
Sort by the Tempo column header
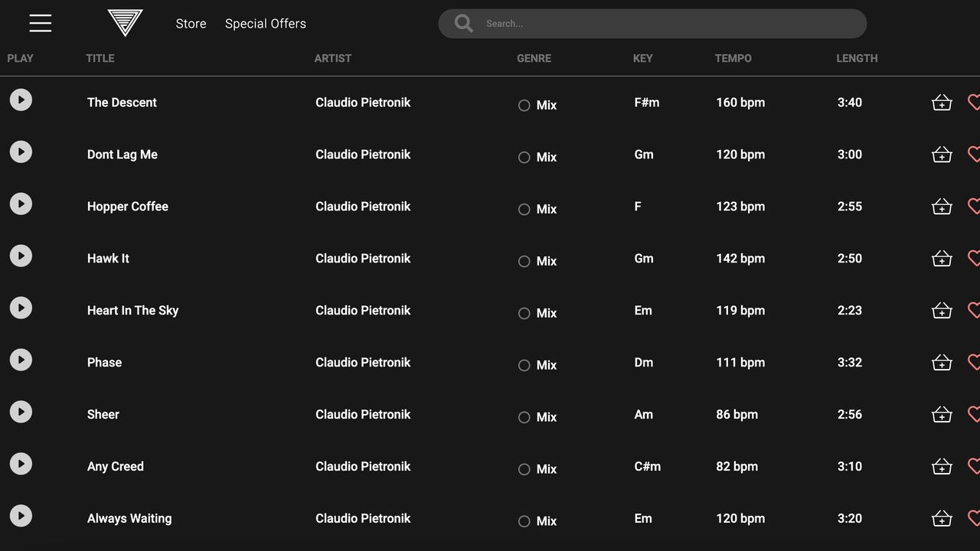click(x=733, y=58)
